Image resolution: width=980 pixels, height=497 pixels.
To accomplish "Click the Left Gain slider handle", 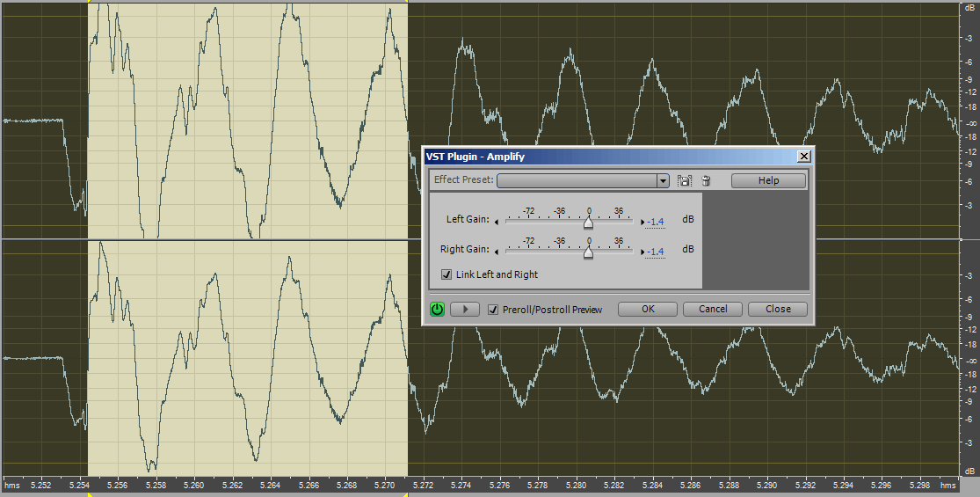I will (x=588, y=223).
